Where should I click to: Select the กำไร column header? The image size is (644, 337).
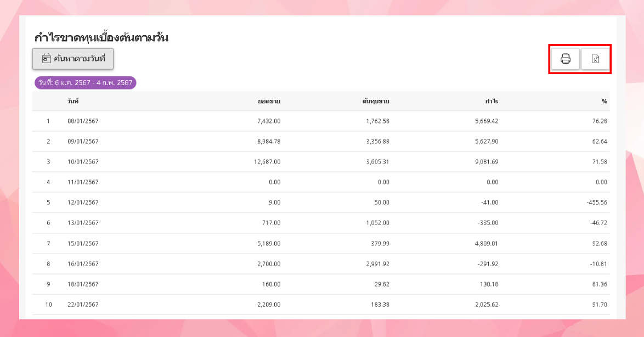[492, 102]
